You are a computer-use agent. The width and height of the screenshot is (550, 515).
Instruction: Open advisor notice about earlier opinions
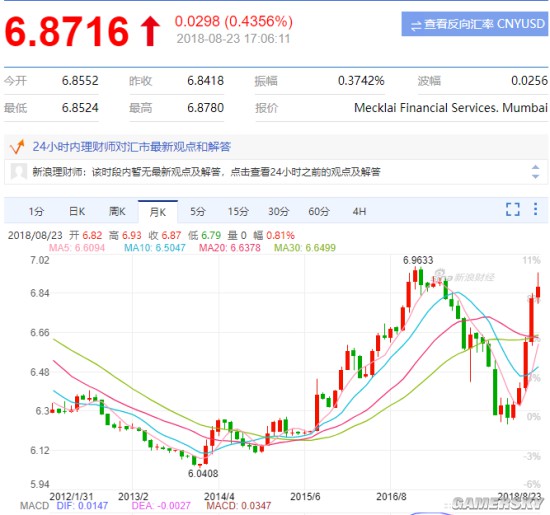tap(206, 172)
